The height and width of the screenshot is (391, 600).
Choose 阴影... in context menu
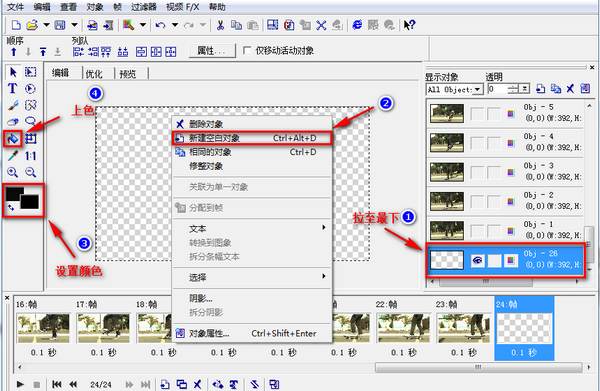pos(252,298)
